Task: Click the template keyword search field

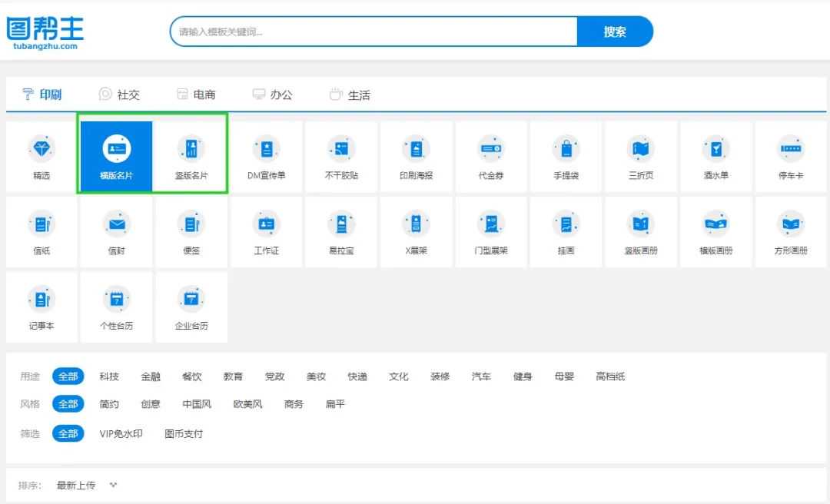Action: tap(373, 31)
